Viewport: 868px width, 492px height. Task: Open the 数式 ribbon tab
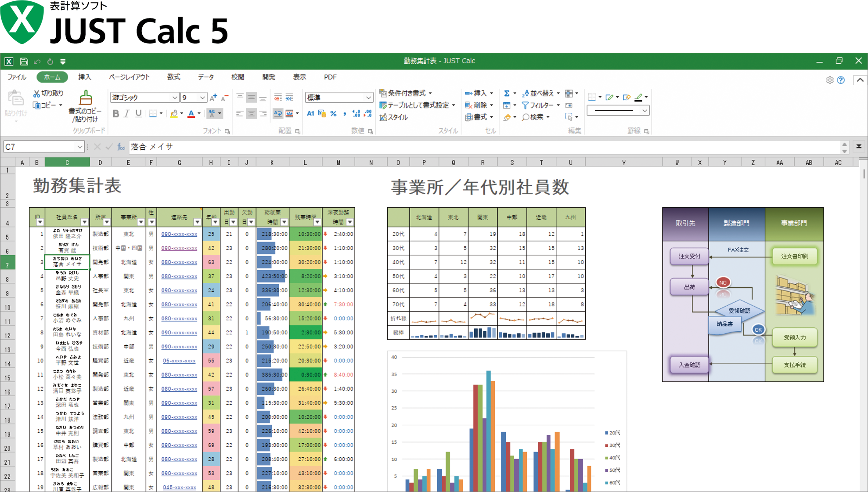173,77
